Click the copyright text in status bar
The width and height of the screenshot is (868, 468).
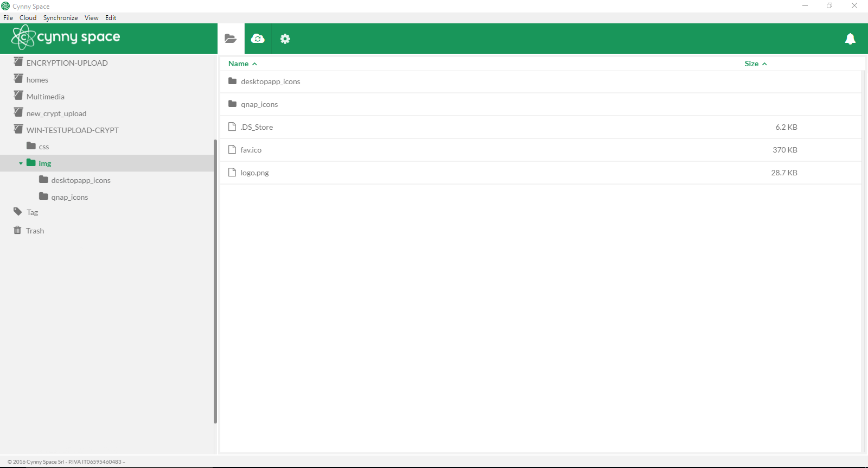coord(66,462)
